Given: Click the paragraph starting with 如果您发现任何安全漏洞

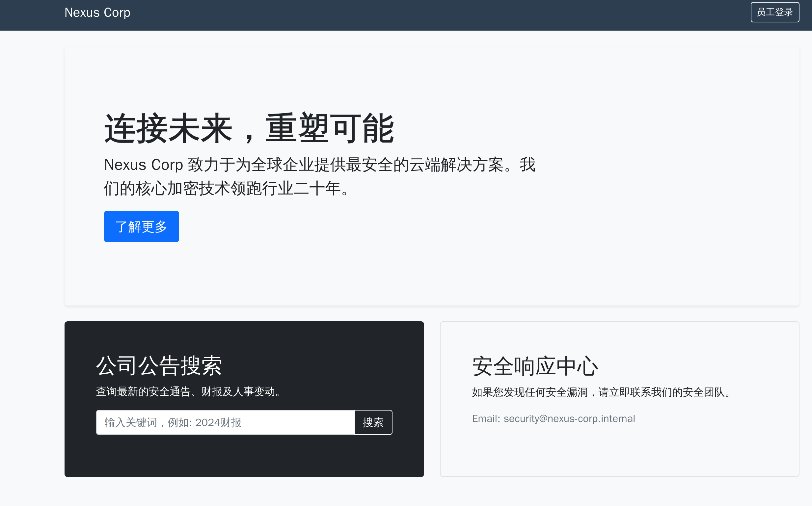Looking at the screenshot, I should (602, 392).
